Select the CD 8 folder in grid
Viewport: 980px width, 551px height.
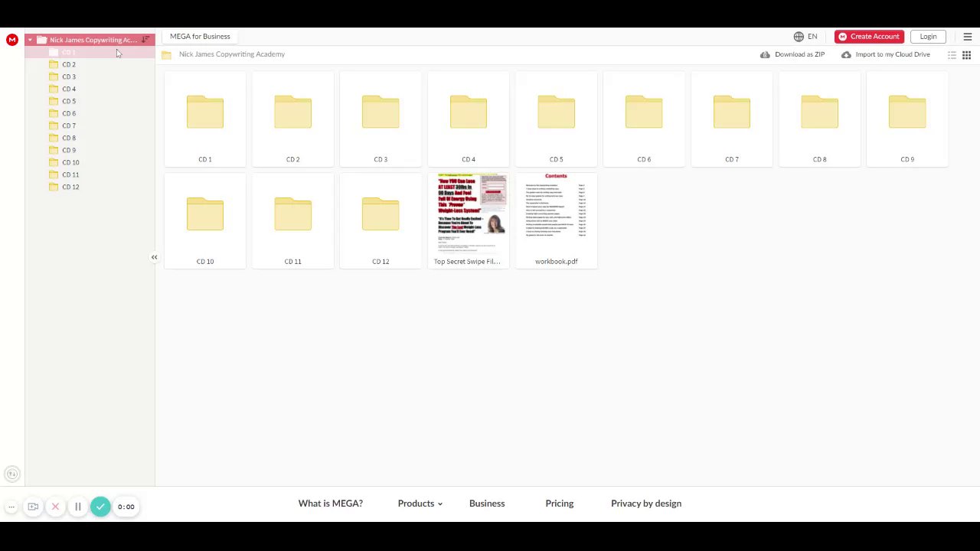click(x=819, y=119)
